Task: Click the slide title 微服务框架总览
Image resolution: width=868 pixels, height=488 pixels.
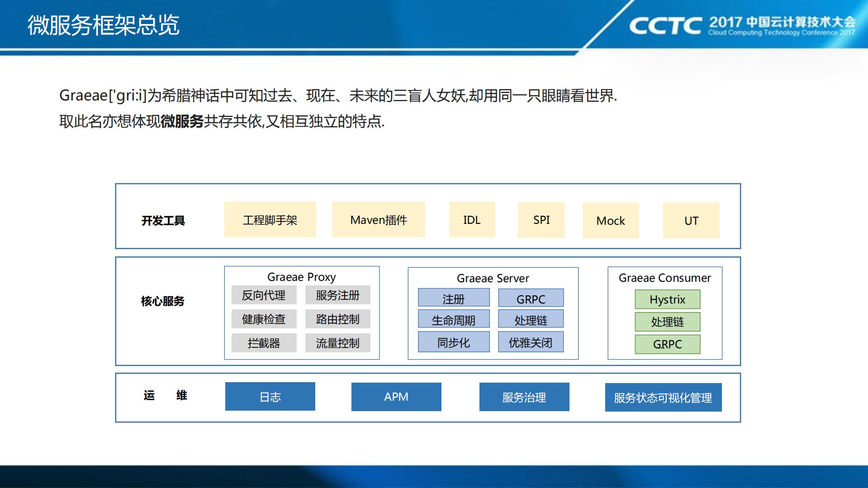Action: click(104, 25)
